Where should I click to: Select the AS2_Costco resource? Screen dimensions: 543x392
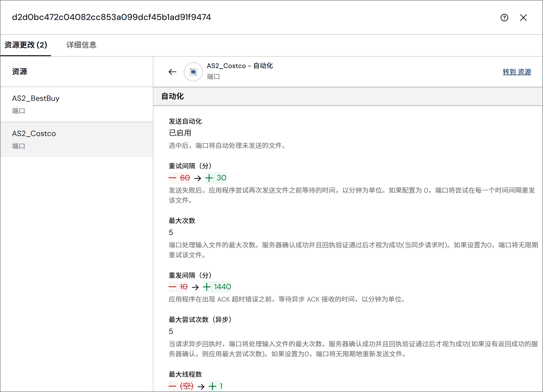[77, 140]
